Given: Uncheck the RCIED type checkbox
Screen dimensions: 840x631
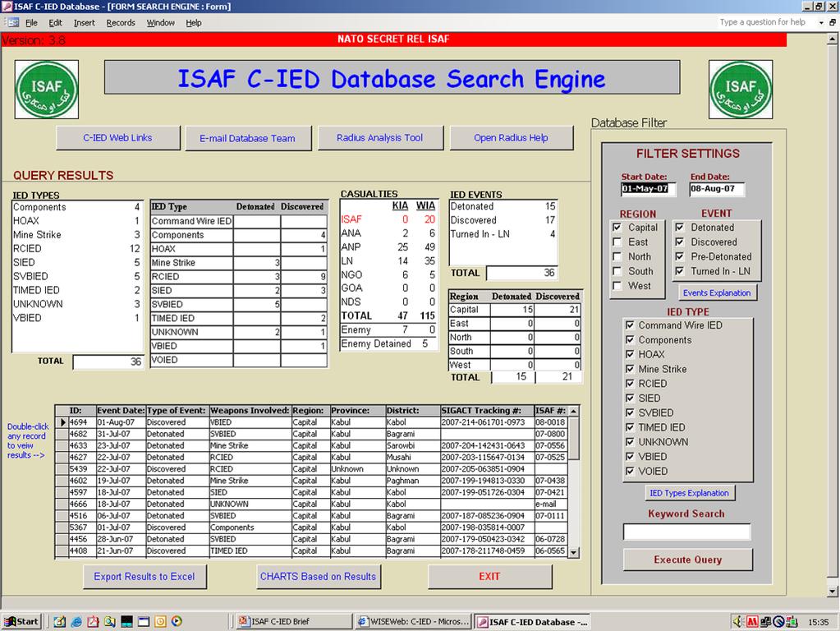Looking at the screenshot, I should pyautogui.click(x=630, y=384).
